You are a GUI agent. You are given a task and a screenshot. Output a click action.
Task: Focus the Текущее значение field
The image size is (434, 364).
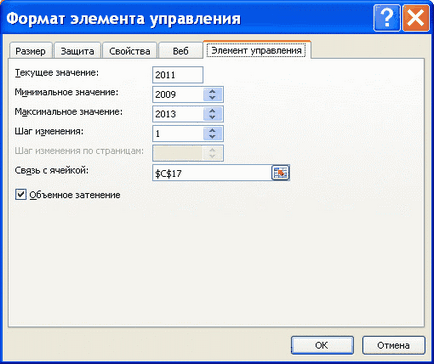178,75
